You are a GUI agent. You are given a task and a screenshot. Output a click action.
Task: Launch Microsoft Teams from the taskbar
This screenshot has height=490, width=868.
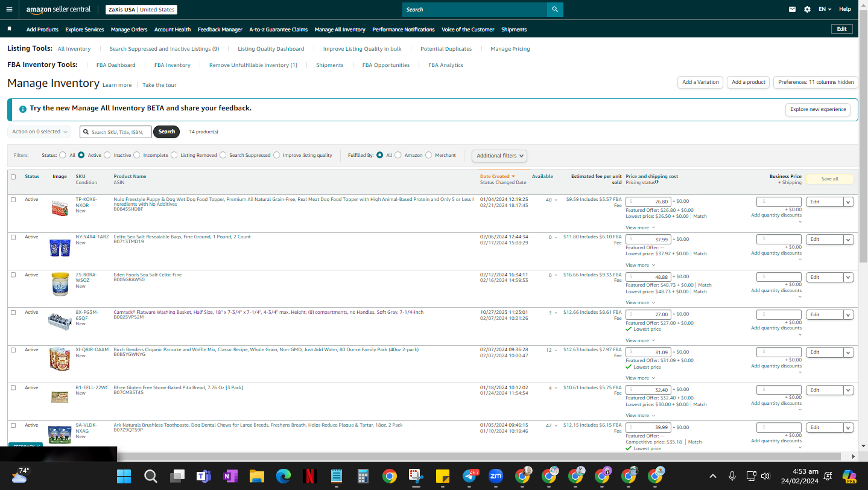pyautogui.click(x=203, y=476)
